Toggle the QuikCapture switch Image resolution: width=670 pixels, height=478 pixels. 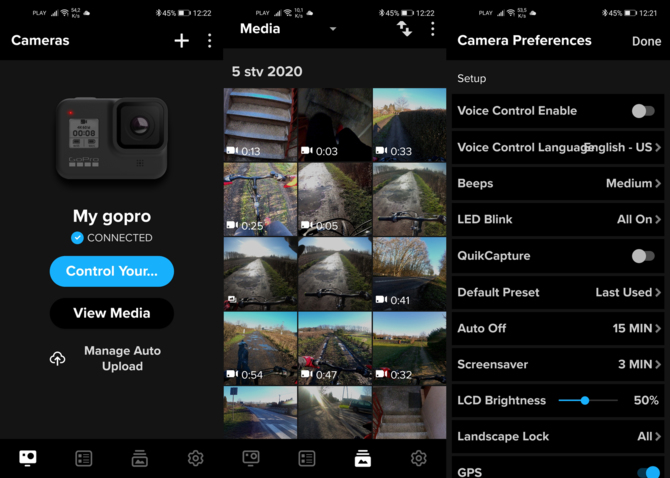pyautogui.click(x=643, y=256)
